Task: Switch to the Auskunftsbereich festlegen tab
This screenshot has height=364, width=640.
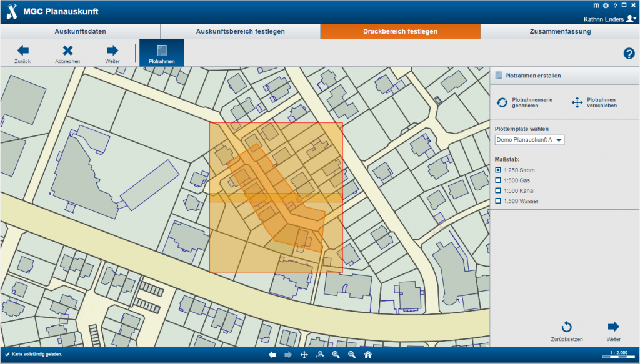Action: pos(240,31)
